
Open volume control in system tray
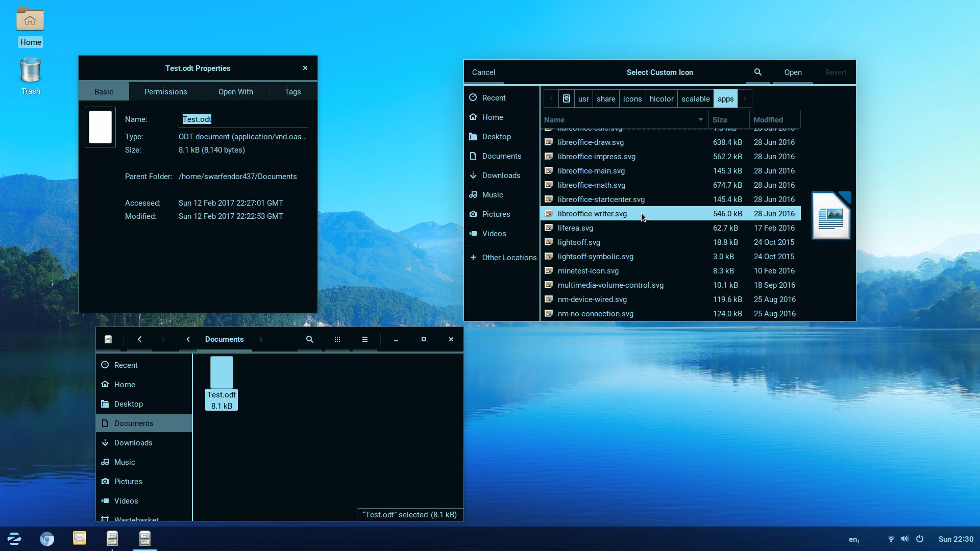tap(904, 539)
